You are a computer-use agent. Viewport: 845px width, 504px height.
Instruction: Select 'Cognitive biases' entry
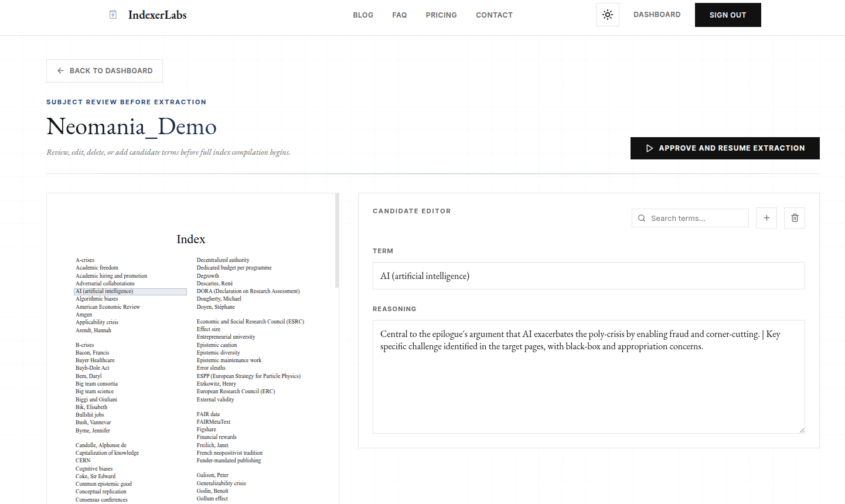94,469
